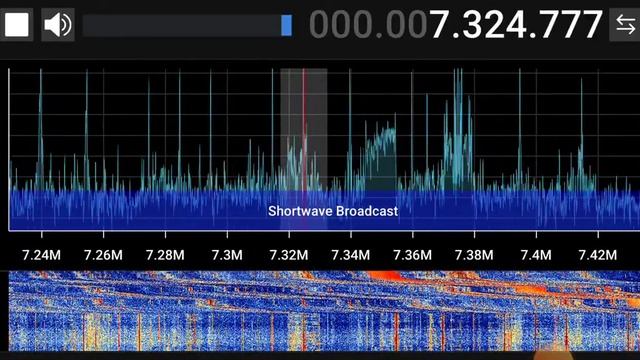Stop the SDR playback with the square button

tap(17, 24)
